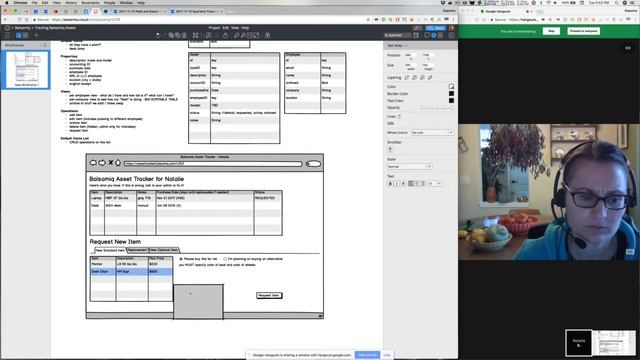Open Help menu in Balsamiq

coord(245,28)
